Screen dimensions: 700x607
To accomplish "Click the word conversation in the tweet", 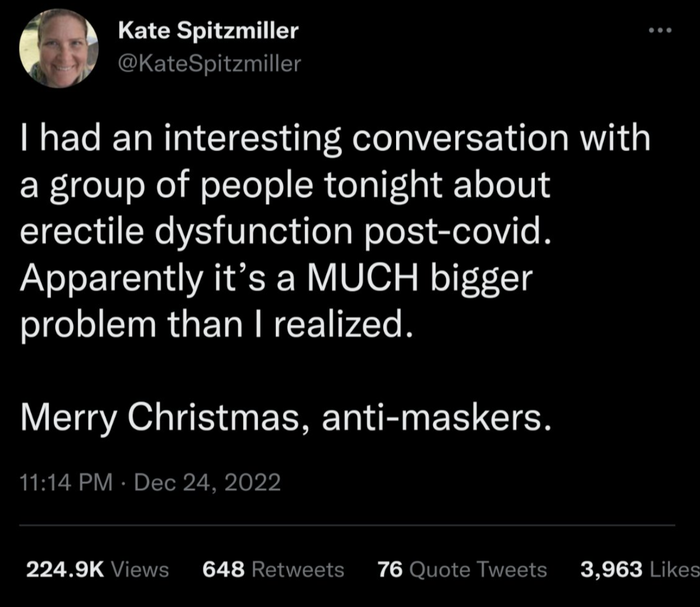I will pyautogui.click(x=460, y=138).
